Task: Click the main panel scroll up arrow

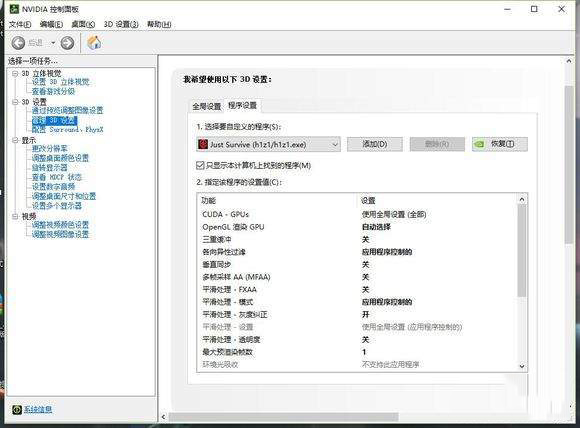Action: 569,61
